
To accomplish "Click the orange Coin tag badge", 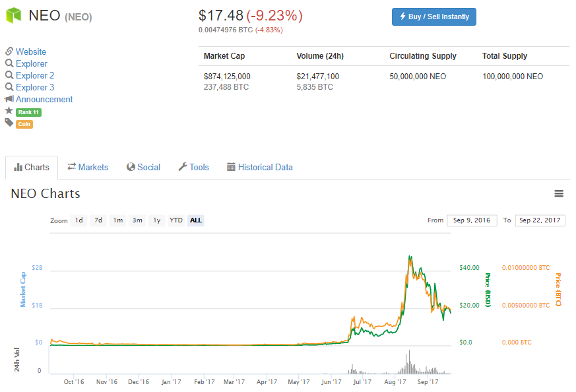I will 24,124.
